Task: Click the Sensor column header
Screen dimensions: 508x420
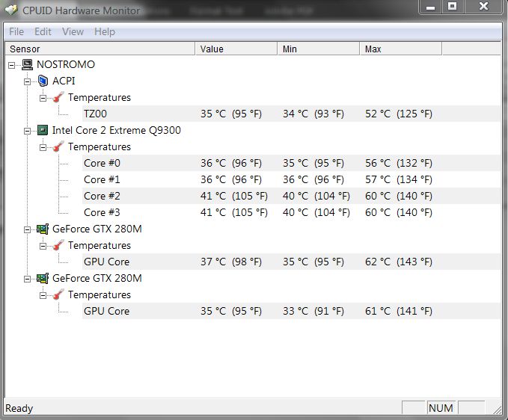Action: (x=100, y=49)
